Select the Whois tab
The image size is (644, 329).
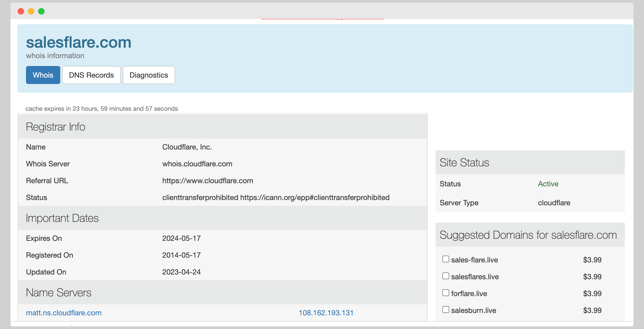(x=43, y=75)
